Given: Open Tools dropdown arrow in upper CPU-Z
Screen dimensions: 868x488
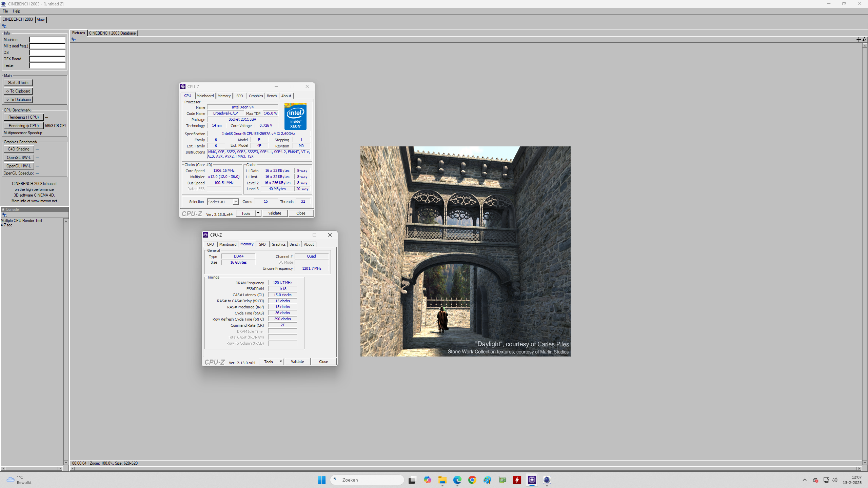Looking at the screenshot, I should (258, 213).
